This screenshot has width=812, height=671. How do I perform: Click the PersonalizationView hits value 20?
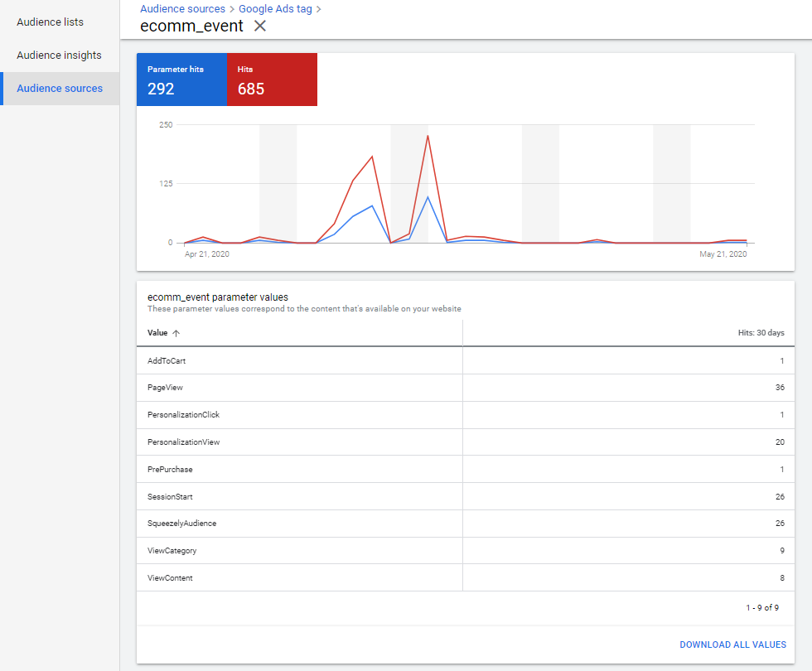780,442
